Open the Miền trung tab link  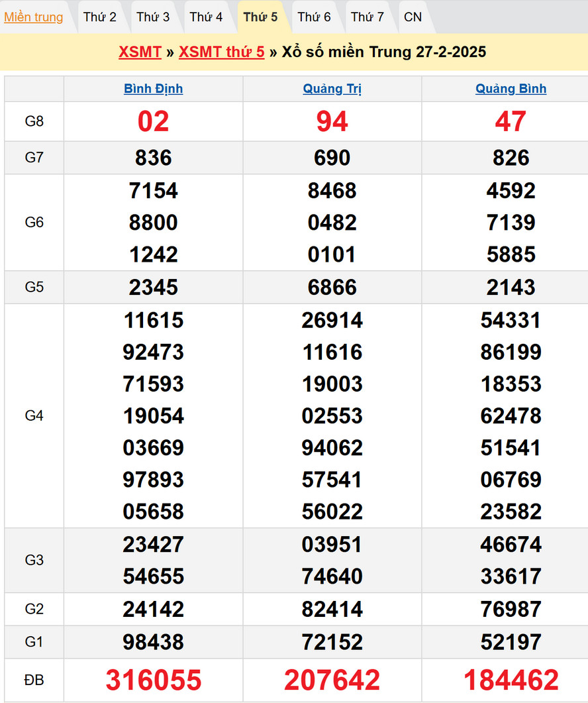coord(34,17)
